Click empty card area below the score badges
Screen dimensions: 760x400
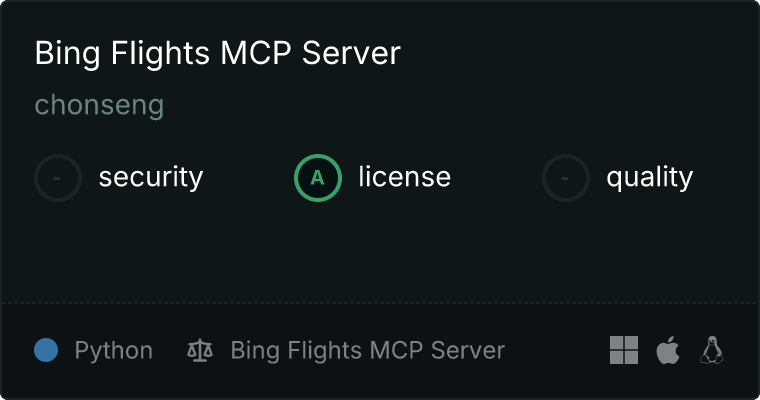click(380, 252)
